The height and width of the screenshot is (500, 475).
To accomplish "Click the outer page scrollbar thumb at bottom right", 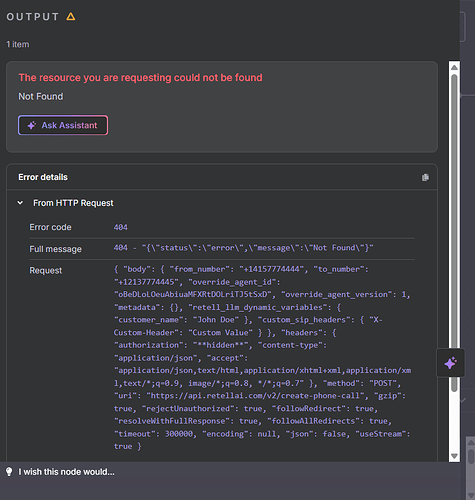I will (471, 457).
